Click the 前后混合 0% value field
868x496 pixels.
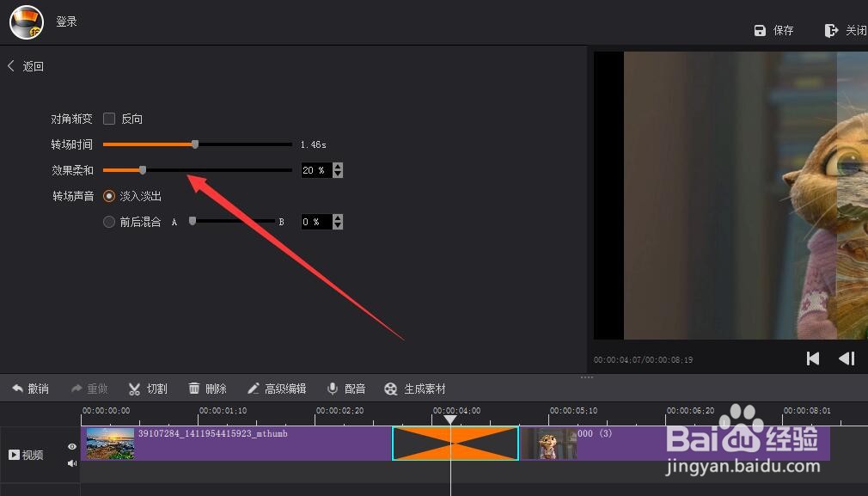316,222
